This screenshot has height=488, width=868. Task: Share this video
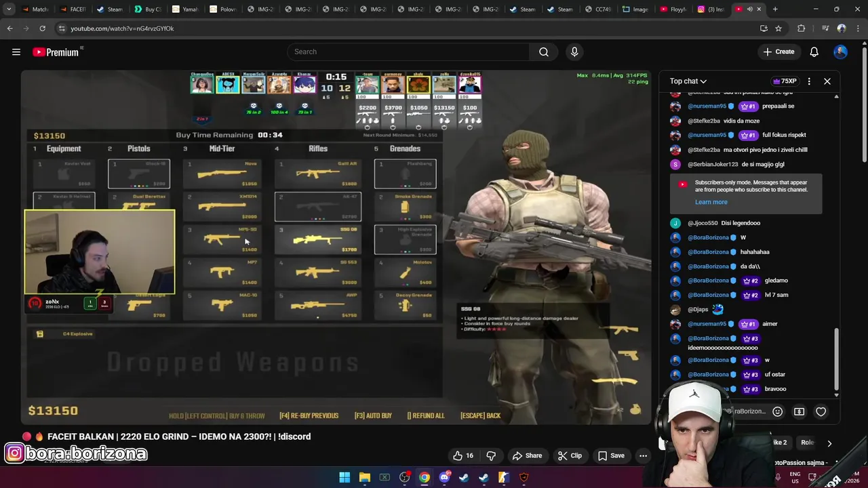(x=527, y=455)
